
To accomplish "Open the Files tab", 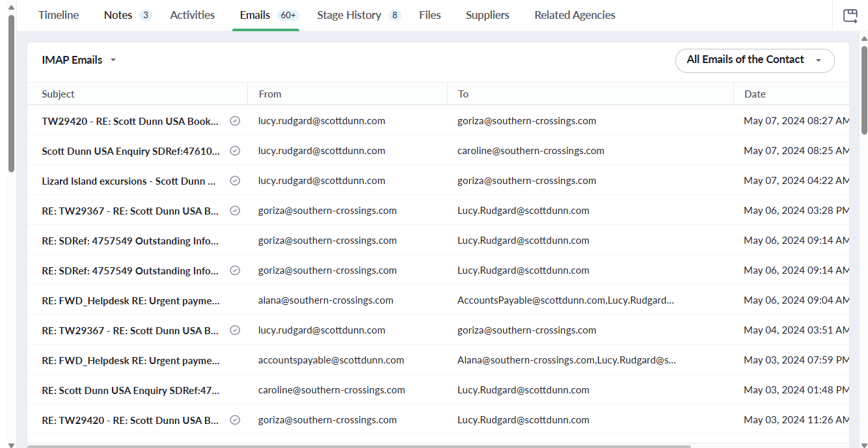I will [x=430, y=15].
